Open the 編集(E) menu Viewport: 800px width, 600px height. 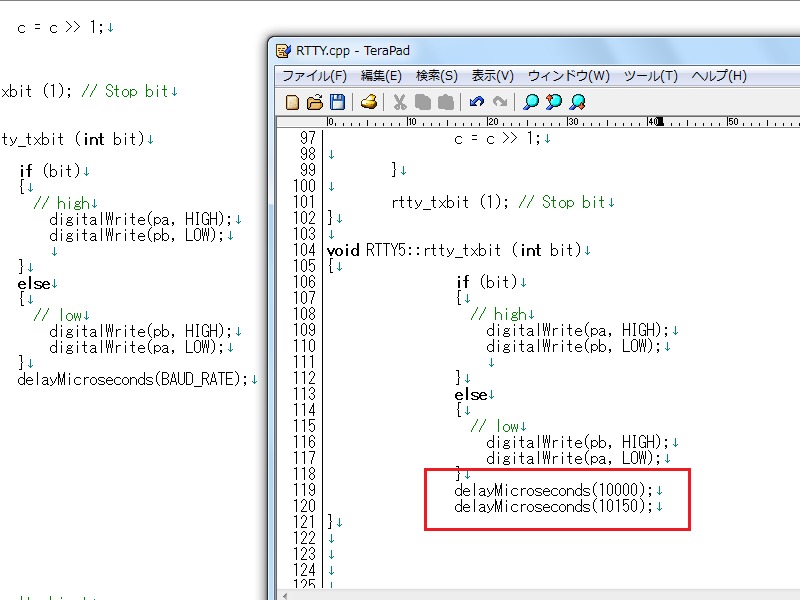pos(381,76)
